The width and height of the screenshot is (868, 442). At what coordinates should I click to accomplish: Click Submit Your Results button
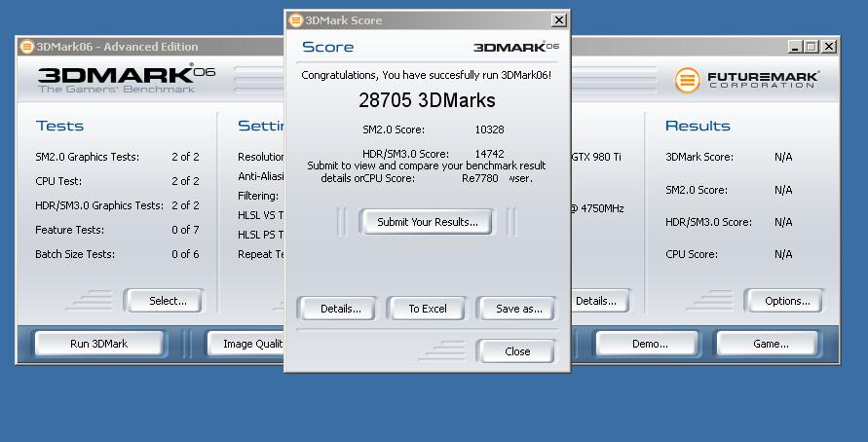(x=427, y=222)
